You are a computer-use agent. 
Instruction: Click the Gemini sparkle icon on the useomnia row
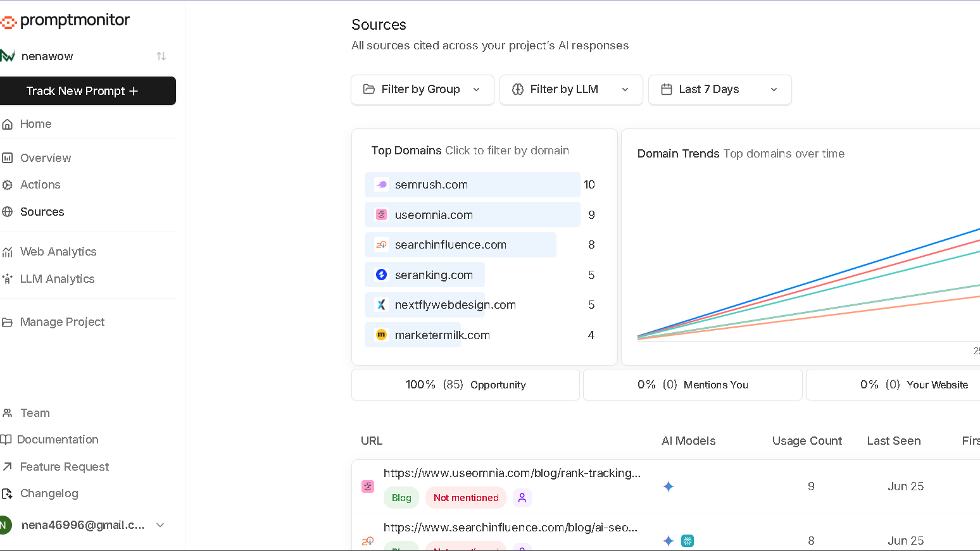[669, 486]
